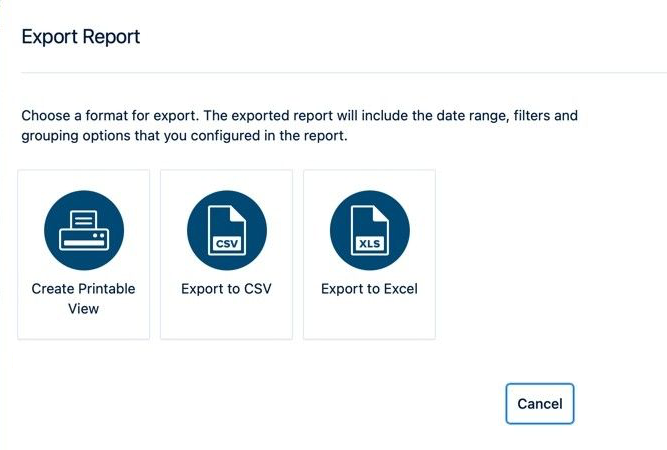Image resolution: width=667 pixels, height=450 pixels.
Task: Click the "Create Printable View" label
Action: (84, 299)
